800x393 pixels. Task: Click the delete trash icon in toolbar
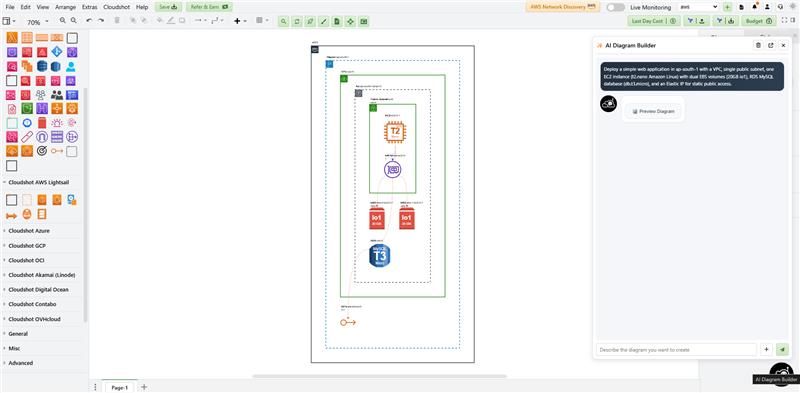(117, 20)
